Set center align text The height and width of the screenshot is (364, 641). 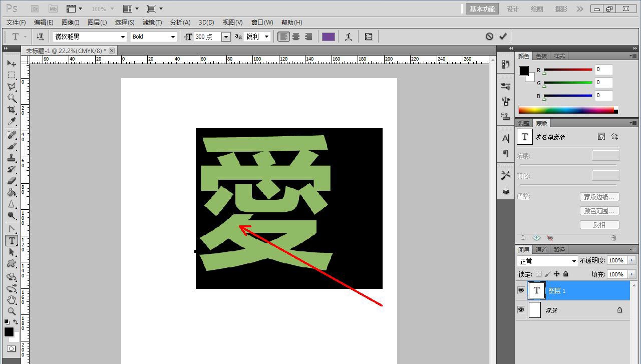click(296, 37)
